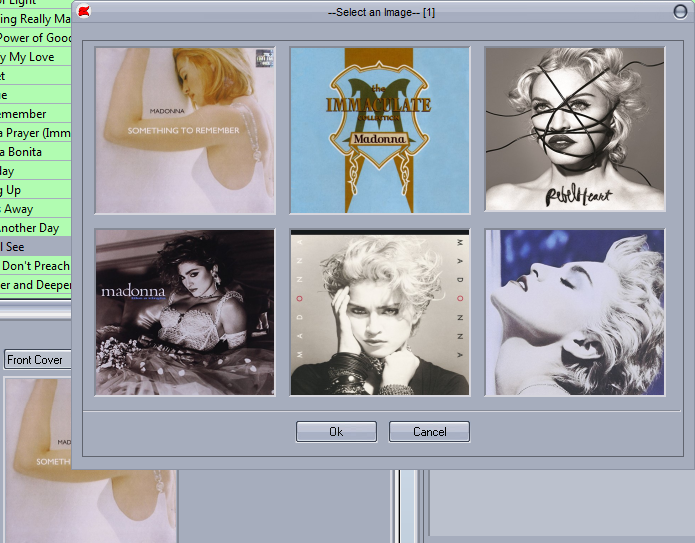Select the 'a Bonita' track row
Screen dimensions: 695x543
[x=35, y=152]
